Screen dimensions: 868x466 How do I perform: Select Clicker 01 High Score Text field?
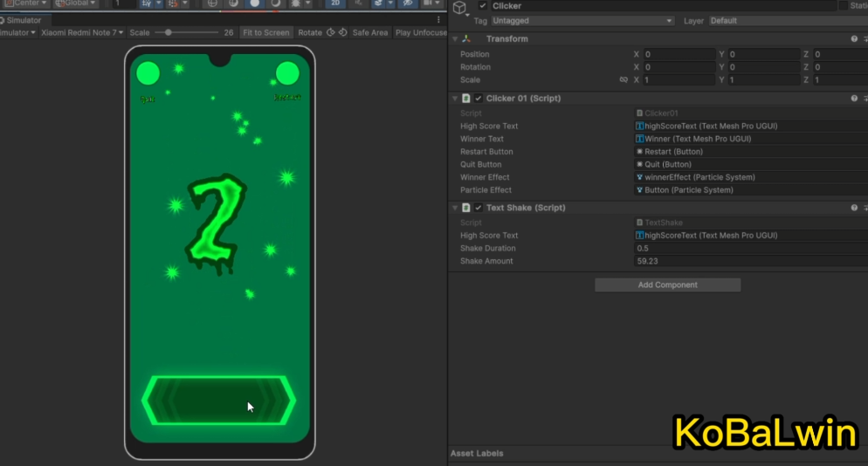751,126
